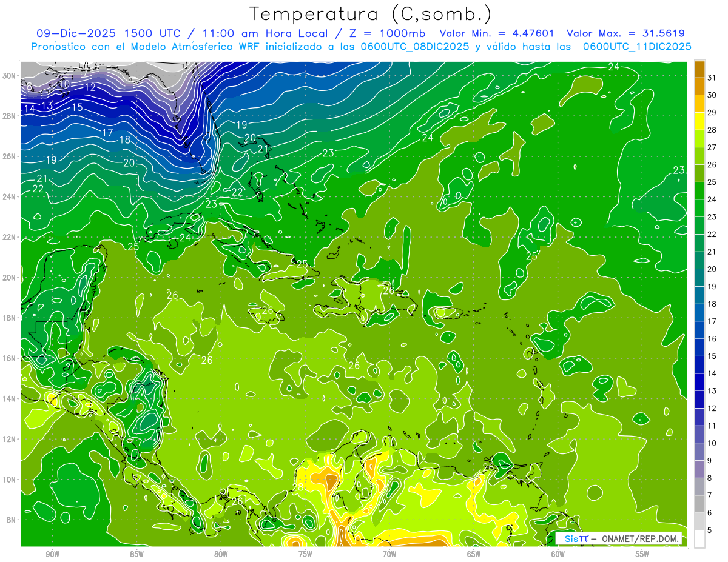Click the color scale segment between 23 and 24
The width and height of the screenshot is (728, 562).
(x=699, y=208)
